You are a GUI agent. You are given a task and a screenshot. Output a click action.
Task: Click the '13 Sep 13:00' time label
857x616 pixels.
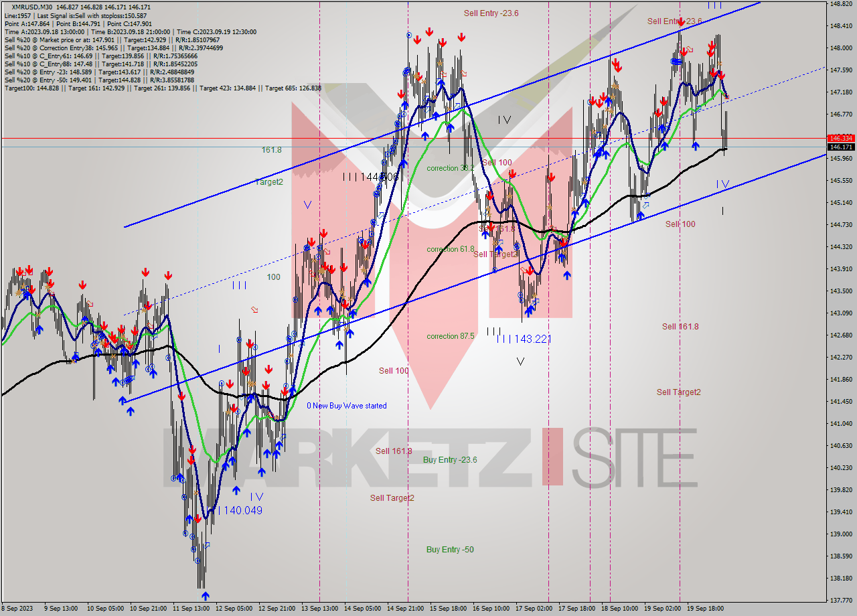coord(319,609)
